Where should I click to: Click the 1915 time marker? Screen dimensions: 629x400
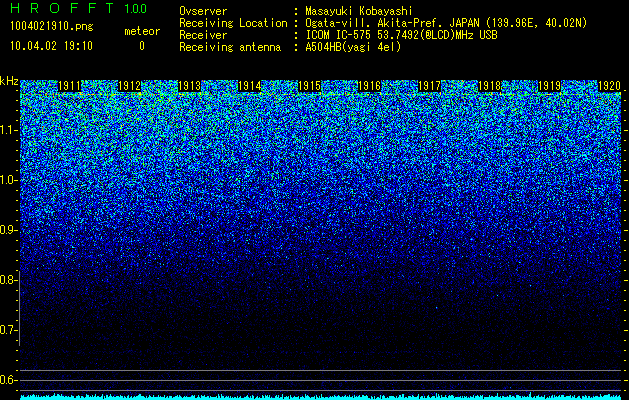310,86
